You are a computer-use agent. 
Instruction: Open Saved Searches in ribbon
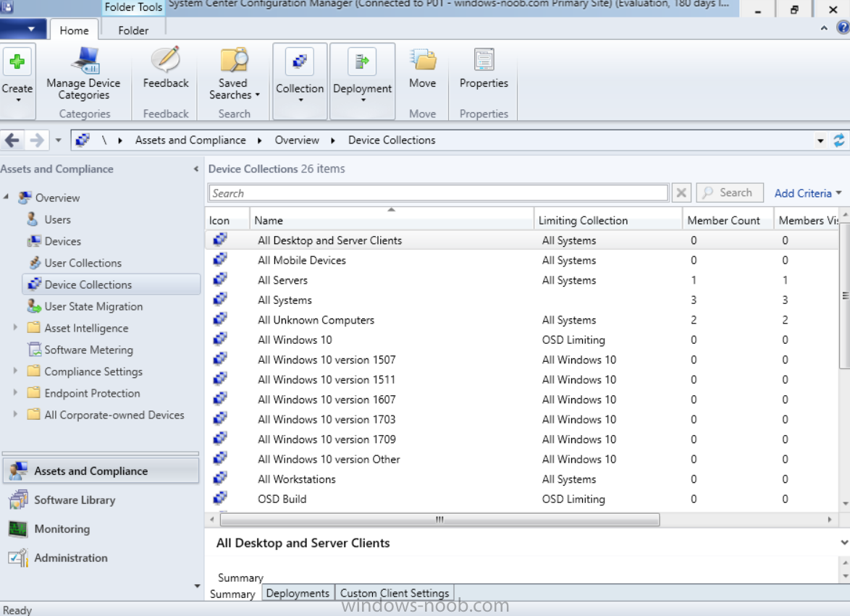(x=234, y=75)
